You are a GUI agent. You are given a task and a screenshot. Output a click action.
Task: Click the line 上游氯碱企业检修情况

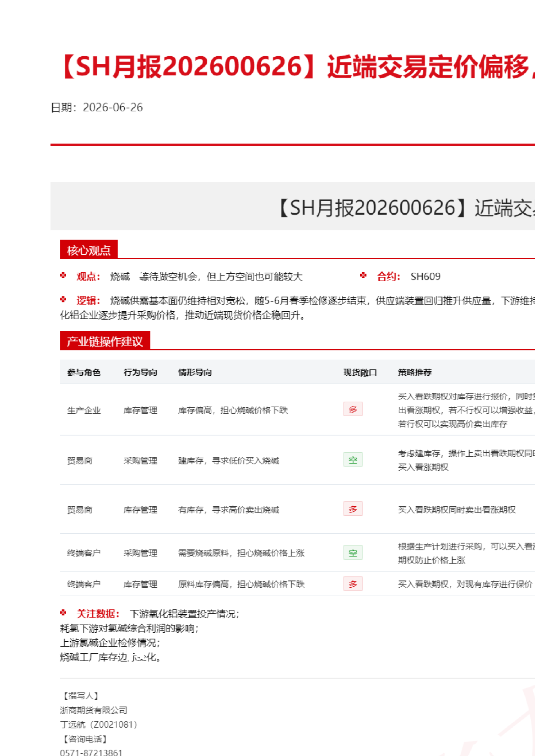[x=110, y=643]
